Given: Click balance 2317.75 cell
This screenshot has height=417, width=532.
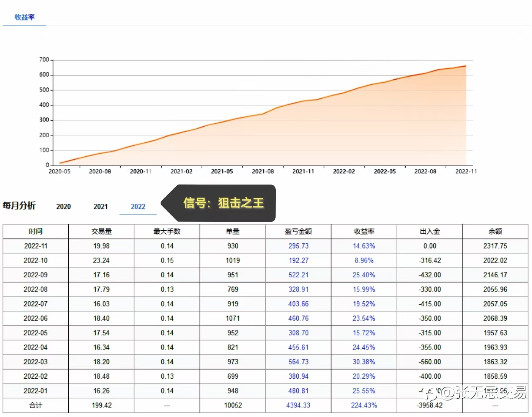Looking at the screenshot, I should pyautogui.click(x=495, y=246).
